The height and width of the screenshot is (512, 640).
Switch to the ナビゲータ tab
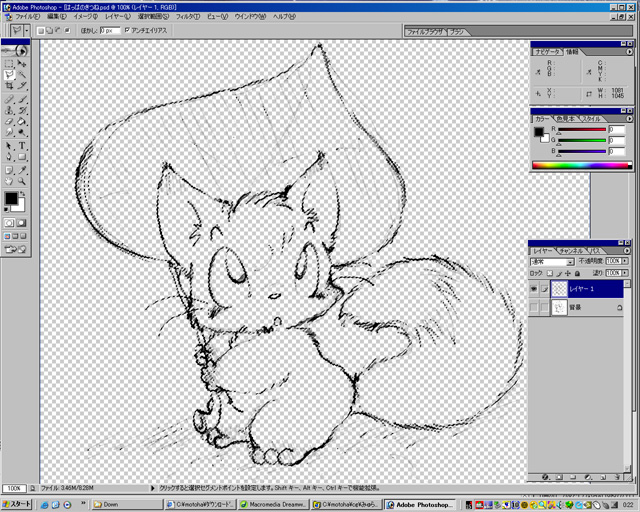[x=547, y=52]
